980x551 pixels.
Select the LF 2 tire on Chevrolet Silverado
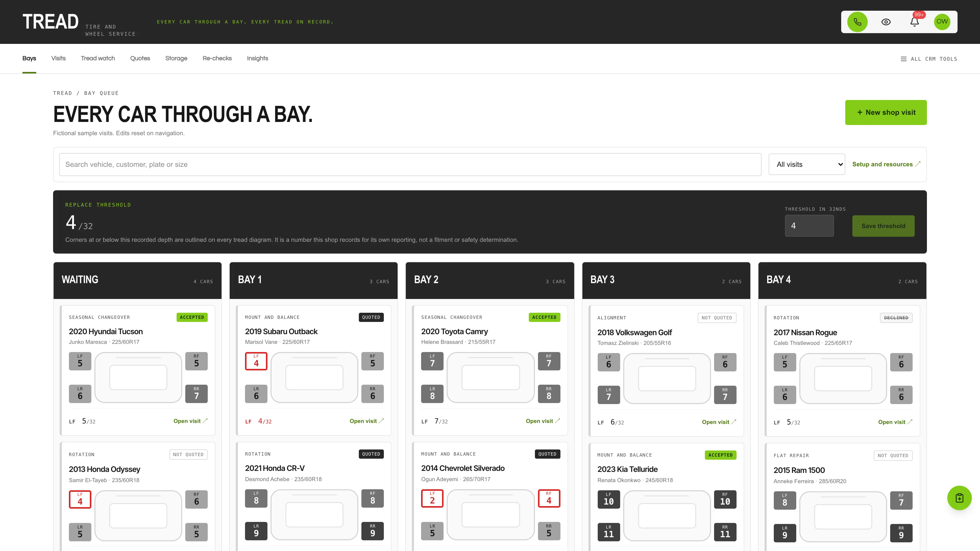click(x=432, y=498)
